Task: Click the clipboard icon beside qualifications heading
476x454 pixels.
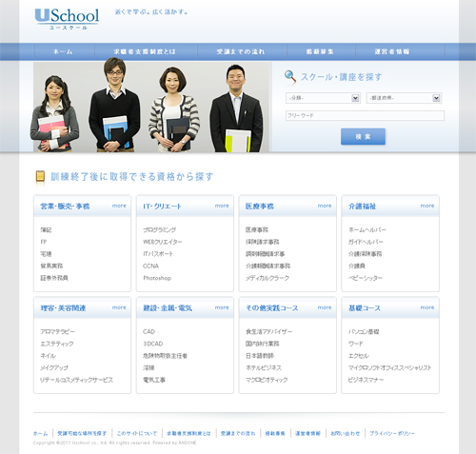Action: click(40, 176)
